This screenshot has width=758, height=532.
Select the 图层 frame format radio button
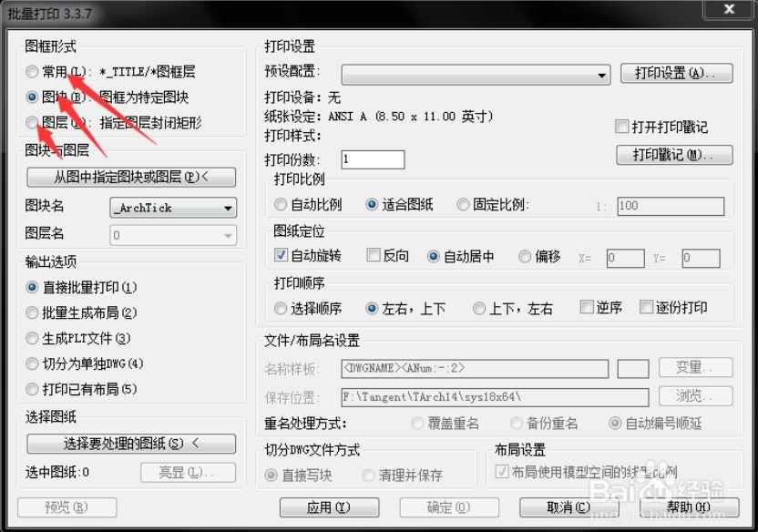[32, 123]
